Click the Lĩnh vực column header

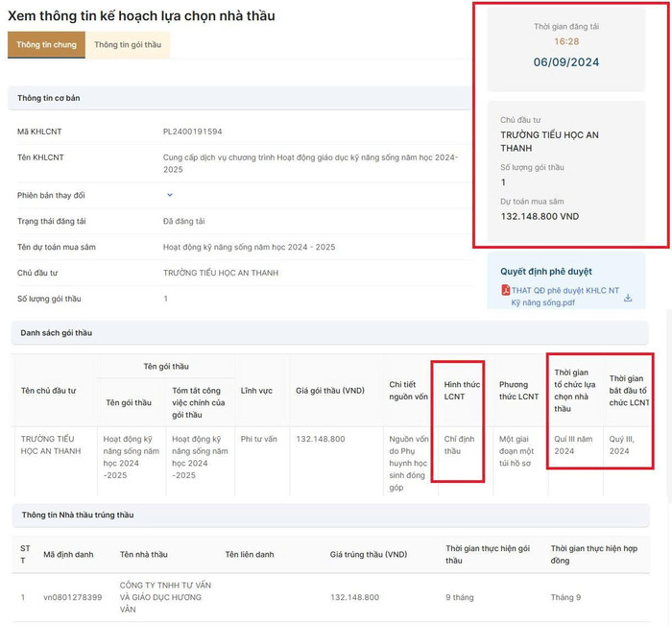pyautogui.click(x=256, y=391)
